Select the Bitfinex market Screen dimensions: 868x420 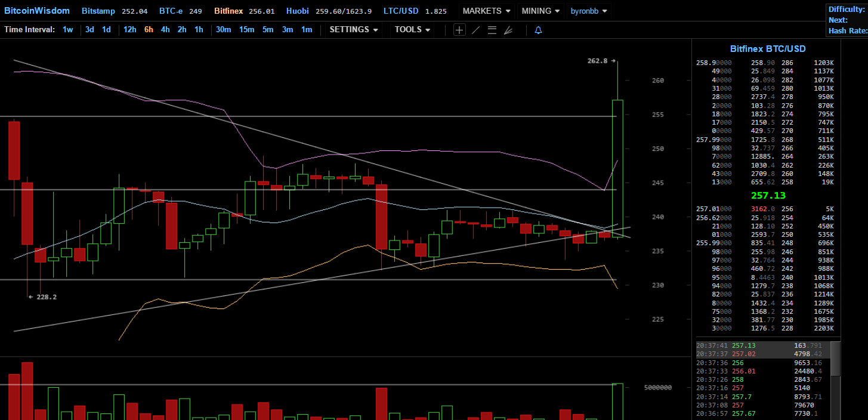pos(228,11)
